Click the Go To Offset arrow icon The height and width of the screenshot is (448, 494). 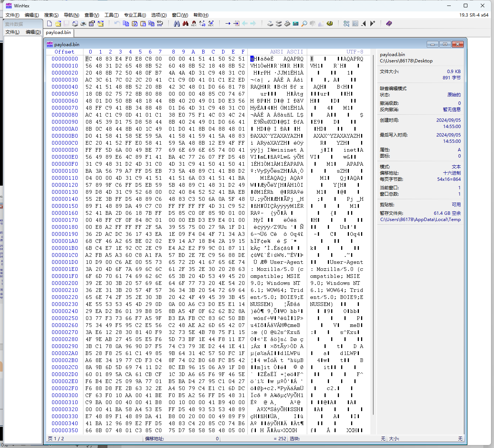[x=228, y=23]
